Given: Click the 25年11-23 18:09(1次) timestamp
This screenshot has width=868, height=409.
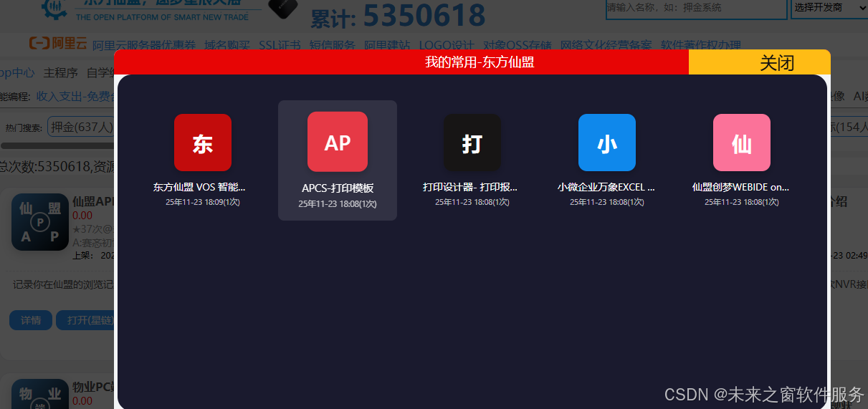Looking at the screenshot, I should [203, 202].
